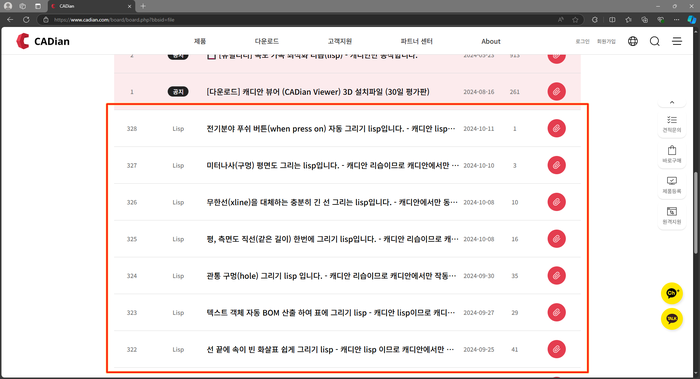Open KakaoTalk TALK chat button

click(x=671, y=319)
